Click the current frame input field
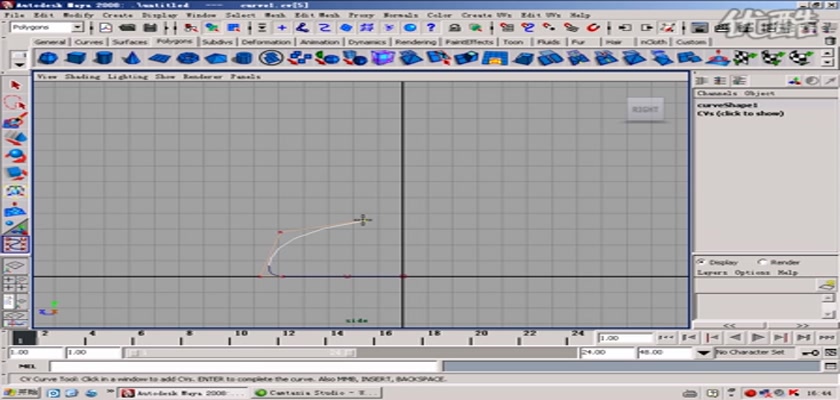 tap(625, 338)
